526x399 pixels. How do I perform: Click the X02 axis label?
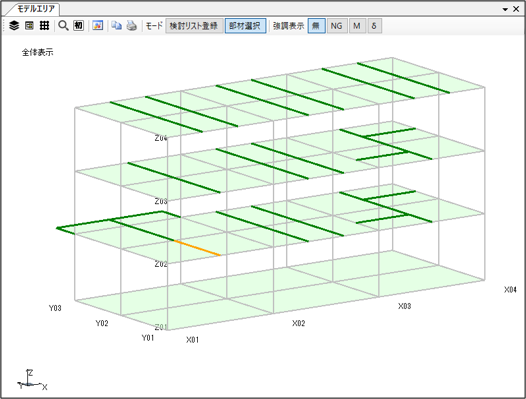point(298,323)
